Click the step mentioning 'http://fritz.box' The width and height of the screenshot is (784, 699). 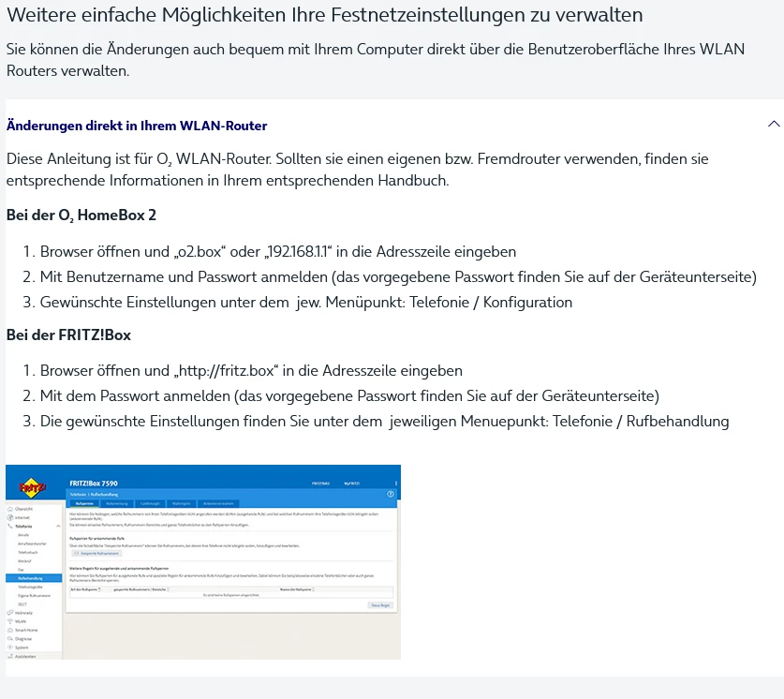(x=251, y=371)
